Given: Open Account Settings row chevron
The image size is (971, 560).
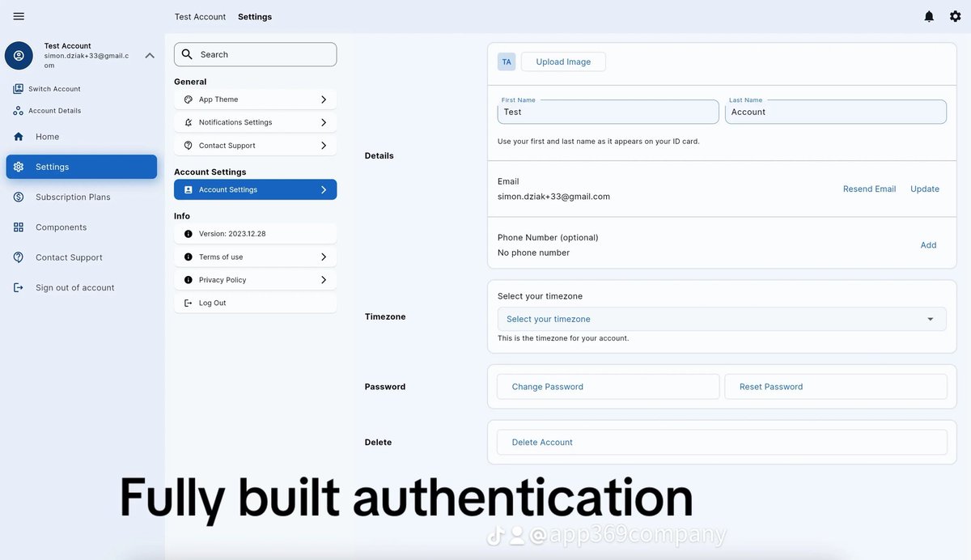Looking at the screenshot, I should pos(324,189).
